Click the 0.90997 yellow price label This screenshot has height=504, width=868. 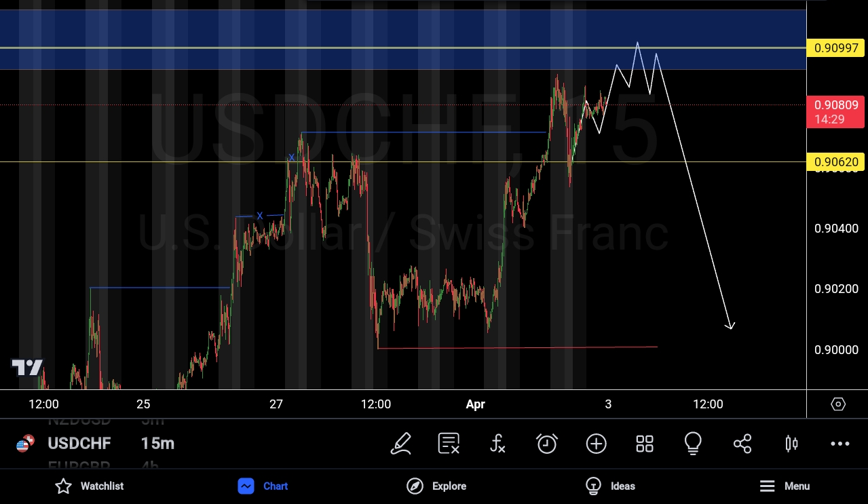click(x=836, y=48)
